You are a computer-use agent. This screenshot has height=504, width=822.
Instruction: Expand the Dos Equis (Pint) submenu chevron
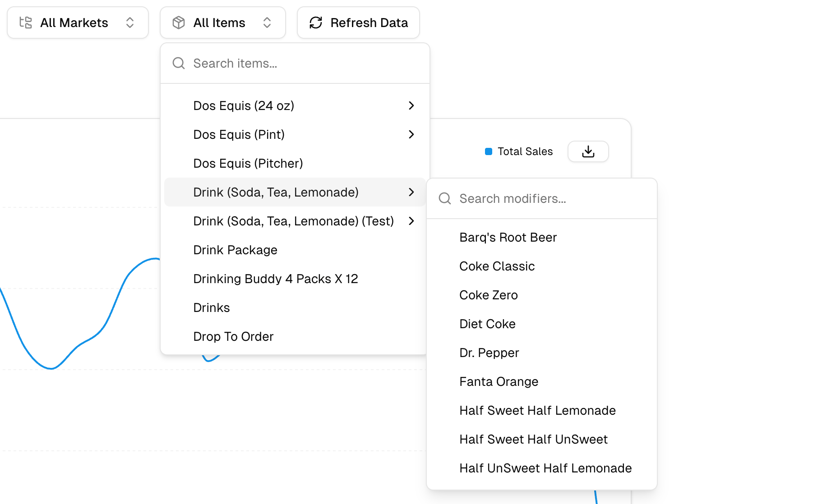click(411, 134)
